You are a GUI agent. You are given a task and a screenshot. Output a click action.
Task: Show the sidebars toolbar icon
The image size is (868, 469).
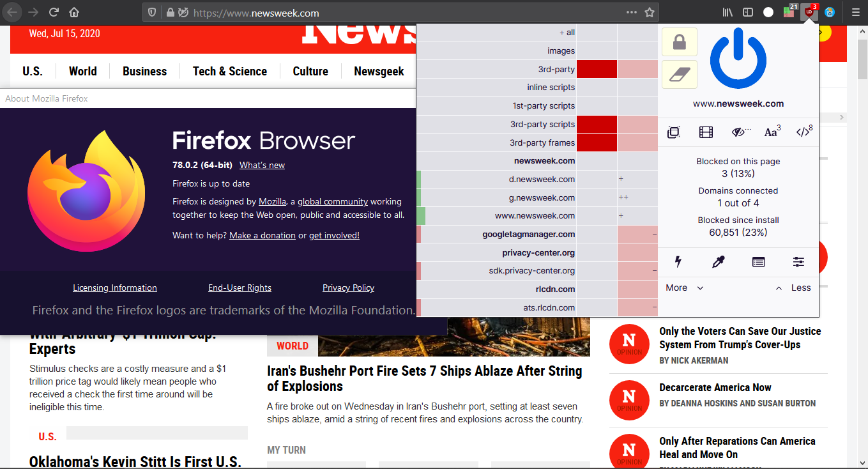pos(748,12)
